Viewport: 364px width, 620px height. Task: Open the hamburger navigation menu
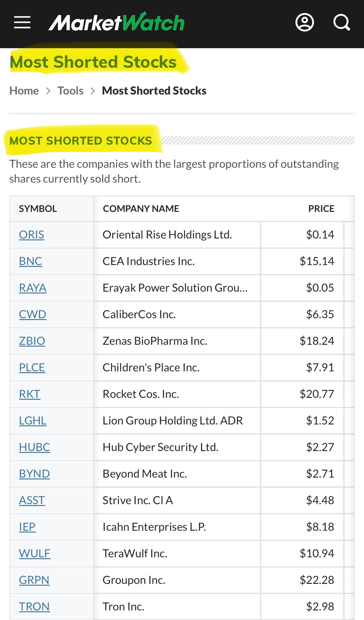pyautogui.click(x=22, y=23)
